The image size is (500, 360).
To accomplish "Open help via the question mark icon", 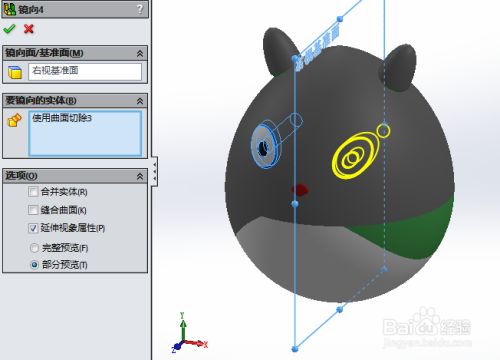I will click(140, 9).
